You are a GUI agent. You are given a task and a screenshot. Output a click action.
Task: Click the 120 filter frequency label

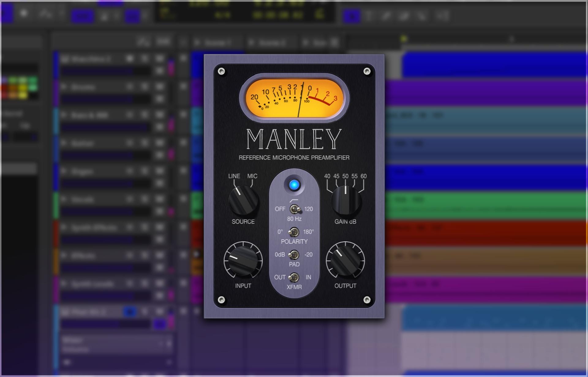[x=308, y=209]
